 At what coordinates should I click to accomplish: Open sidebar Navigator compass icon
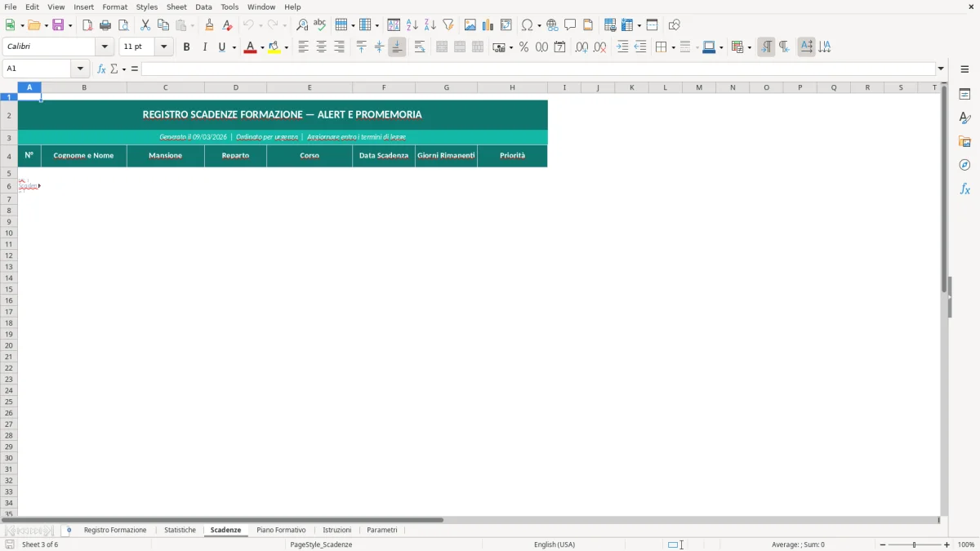(x=964, y=166)
